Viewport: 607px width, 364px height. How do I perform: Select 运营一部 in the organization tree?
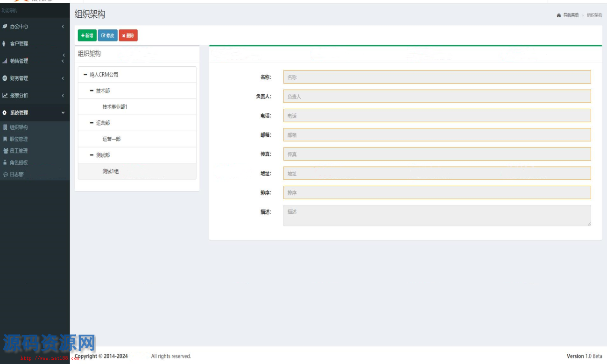pos(112,139)
